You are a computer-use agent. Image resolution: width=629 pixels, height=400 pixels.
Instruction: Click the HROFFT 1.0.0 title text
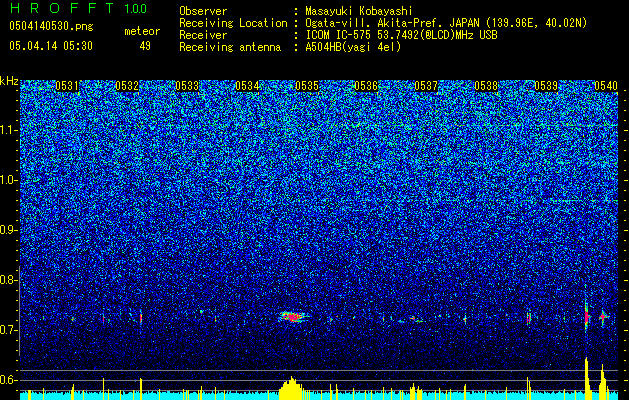pos(78,8)
